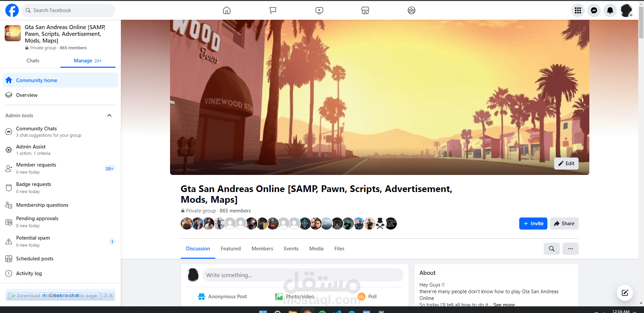Open Overview in sidebar
The height and width of the screenshot is (313, 644).
[60, 95]
